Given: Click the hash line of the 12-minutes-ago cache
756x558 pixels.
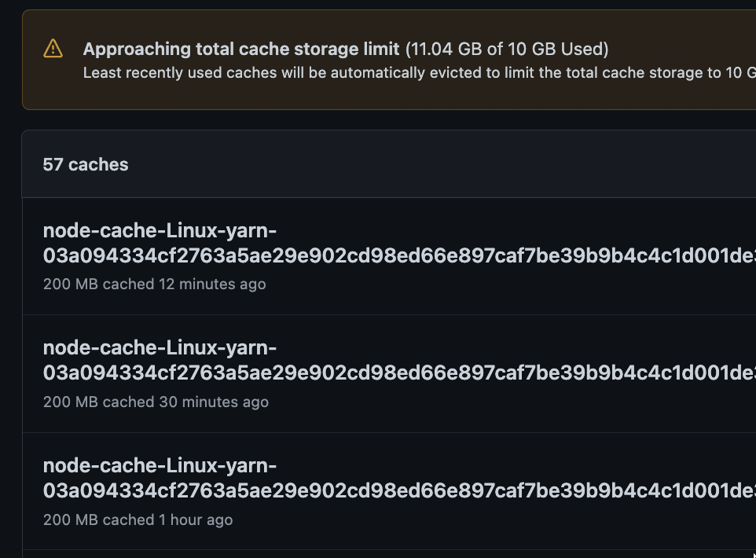Looking at the screenshot, I should (399, 255).
